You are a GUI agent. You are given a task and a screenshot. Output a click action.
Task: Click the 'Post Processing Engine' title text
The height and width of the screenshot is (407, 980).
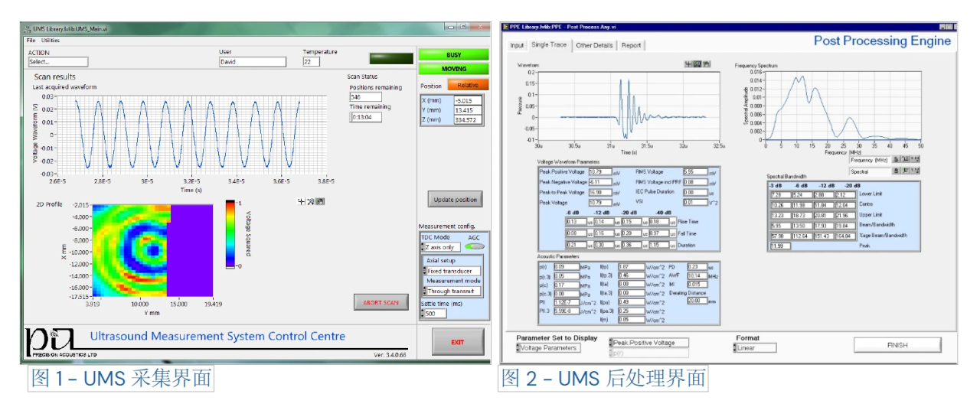click(x=882, y=41)
